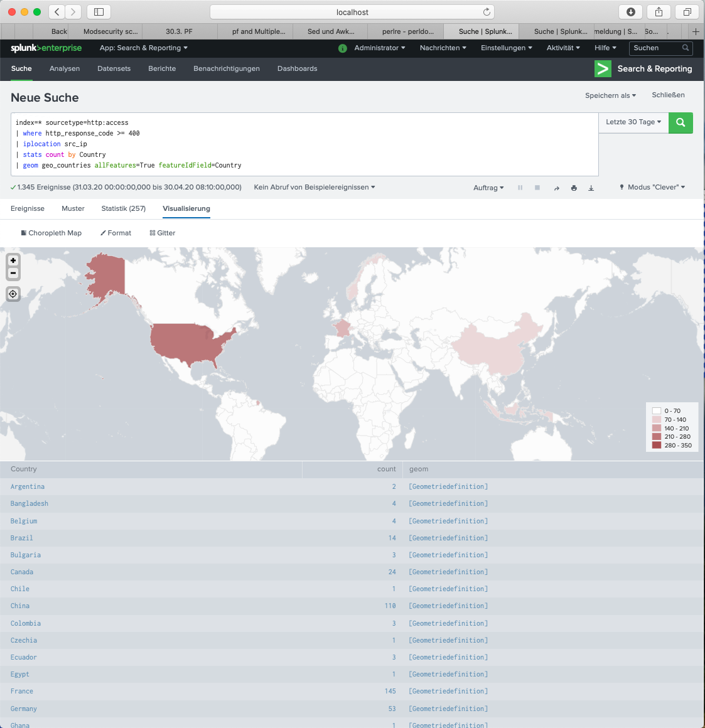
Task: Click the 280 - 350 legend color swatch
Action: (657, 446)
